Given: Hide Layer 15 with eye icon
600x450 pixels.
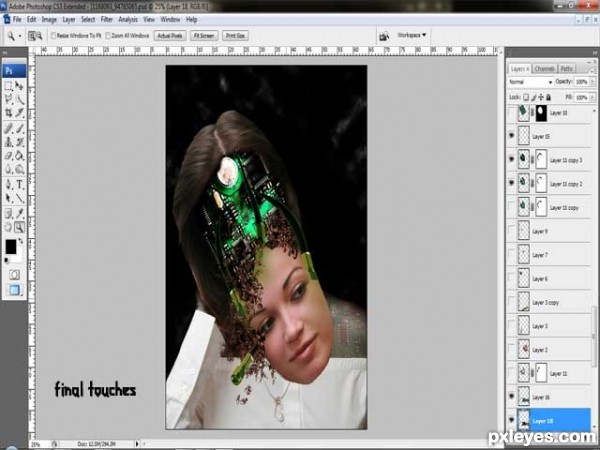Looking at the screenshot, I should 512,136.
